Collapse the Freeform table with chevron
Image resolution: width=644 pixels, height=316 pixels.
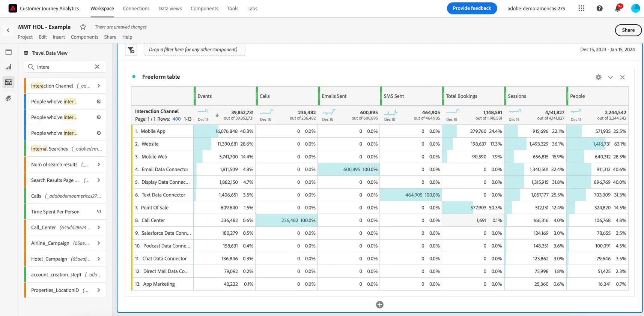611,77
